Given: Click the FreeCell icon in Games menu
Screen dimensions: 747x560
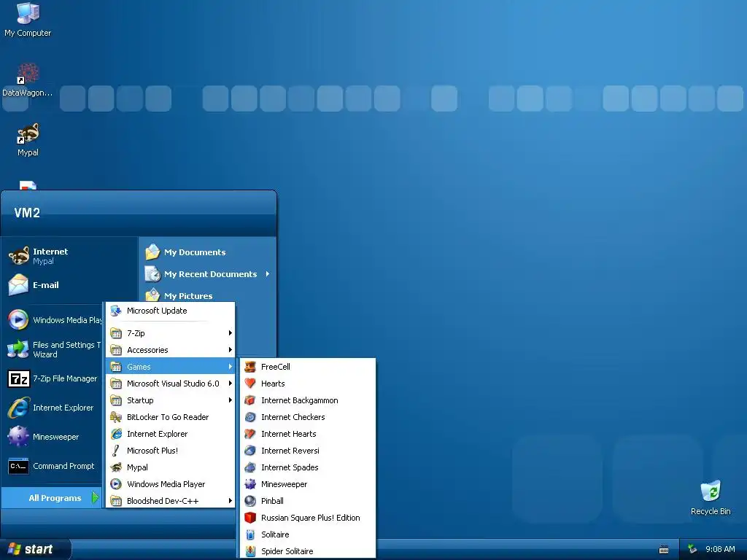Looking at the screenshot, I should (250, 367).
